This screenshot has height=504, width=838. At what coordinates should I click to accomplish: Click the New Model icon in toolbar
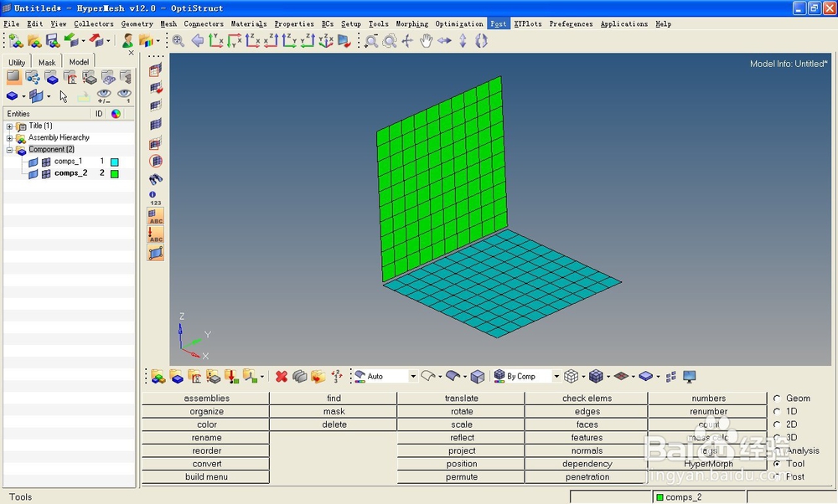pos(16,41)
